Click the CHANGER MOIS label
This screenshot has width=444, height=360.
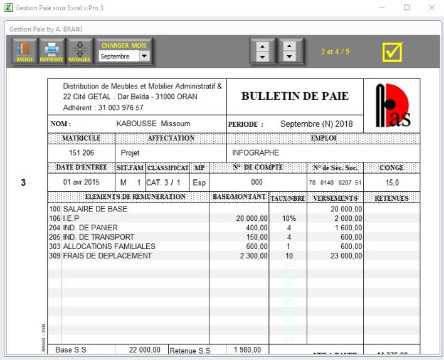tap(124, 45)
